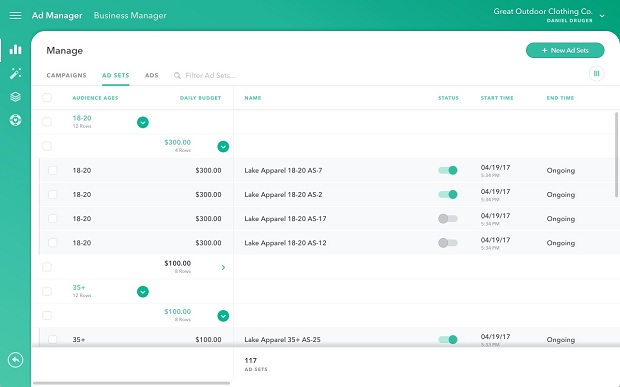Select Lake Apparel 35+ AS-25 name
This screenshot has width=620, height=387.
coord(282,340)
